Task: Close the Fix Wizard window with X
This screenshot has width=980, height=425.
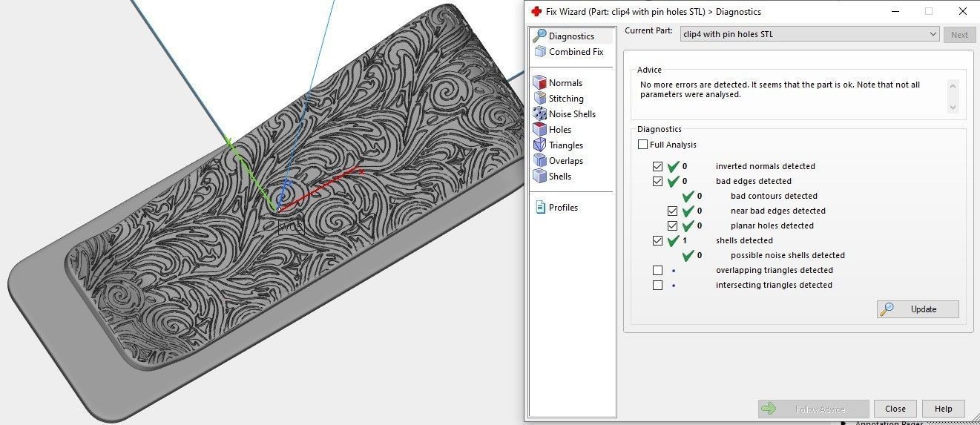Action: click(963, 11)
